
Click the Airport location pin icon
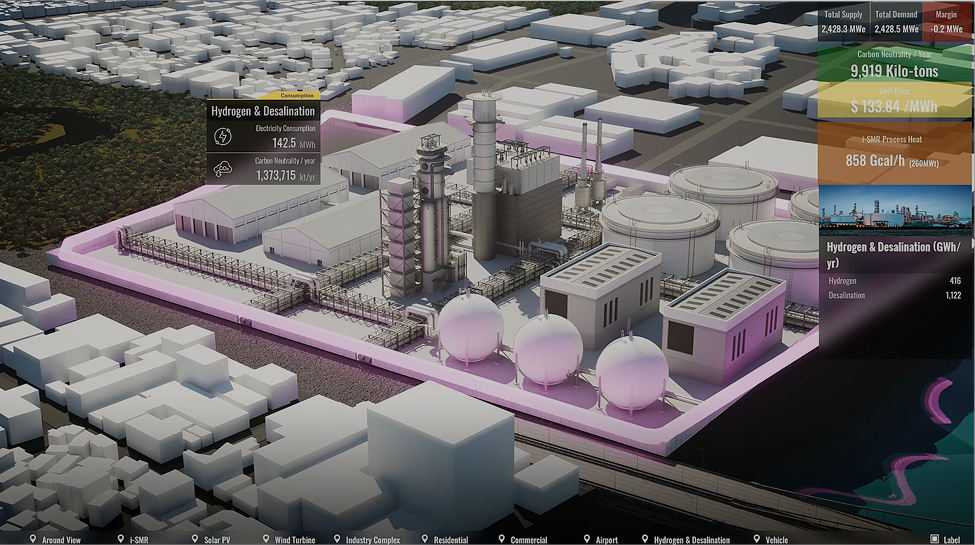pyautogui.click(x=586, y=539)
